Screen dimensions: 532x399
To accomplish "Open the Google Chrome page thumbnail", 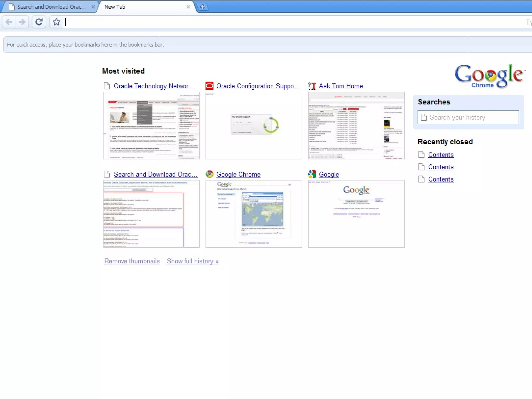I will pos(254,214).
